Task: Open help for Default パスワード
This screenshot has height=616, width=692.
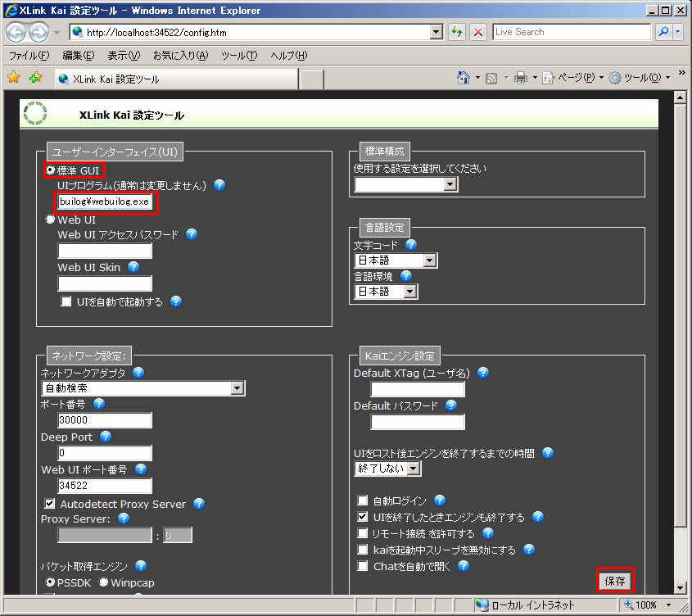Action: coord(451,405)
